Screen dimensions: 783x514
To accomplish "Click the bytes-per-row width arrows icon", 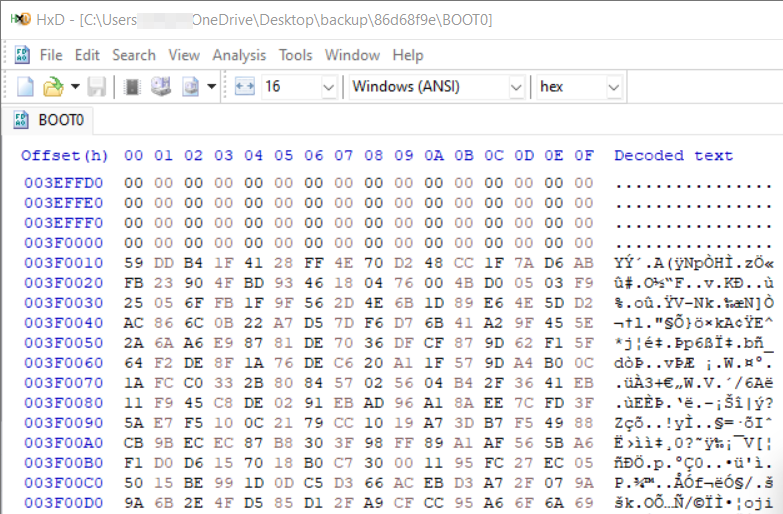I will click(x=245, y=86).
